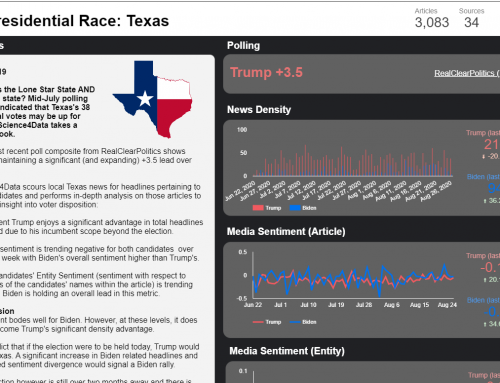Click Jun 22, 2020 label on News Density axis
This screenshot has width=500, height=383.
point(240,191)
